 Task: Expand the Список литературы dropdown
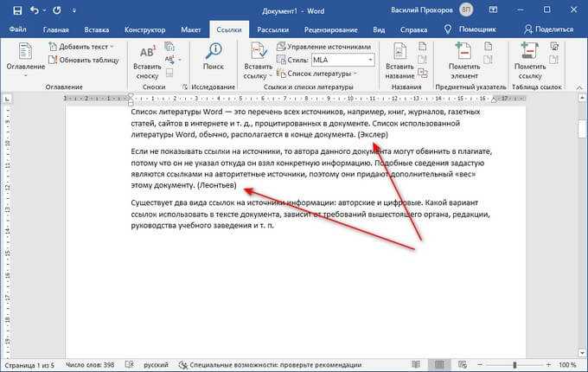tap(316, 74)
